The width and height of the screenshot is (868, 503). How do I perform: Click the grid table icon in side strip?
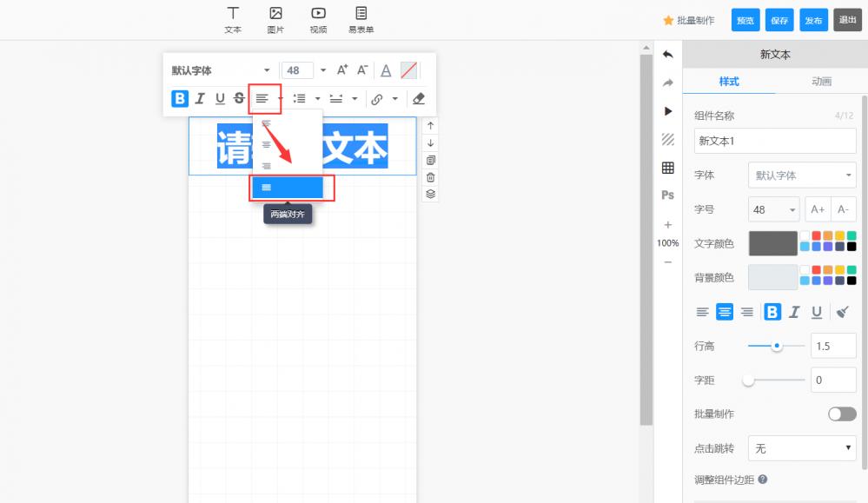[x=667, y=168]
